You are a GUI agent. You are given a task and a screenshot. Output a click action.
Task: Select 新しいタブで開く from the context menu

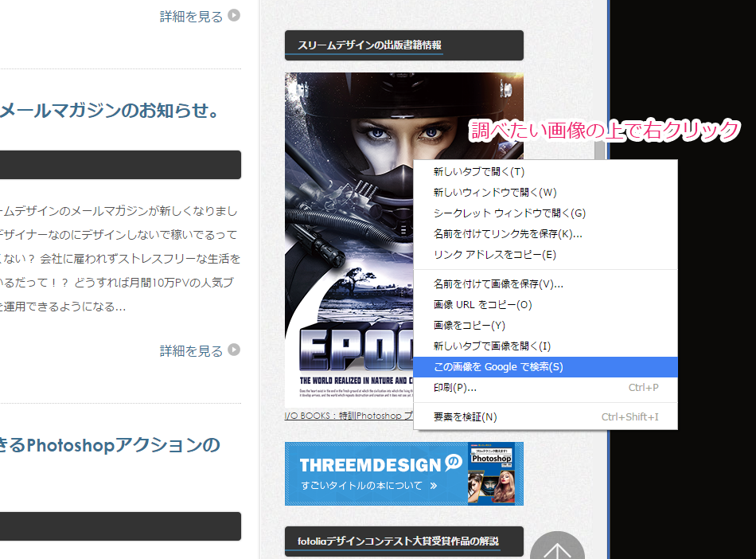[x=478, y=171]
